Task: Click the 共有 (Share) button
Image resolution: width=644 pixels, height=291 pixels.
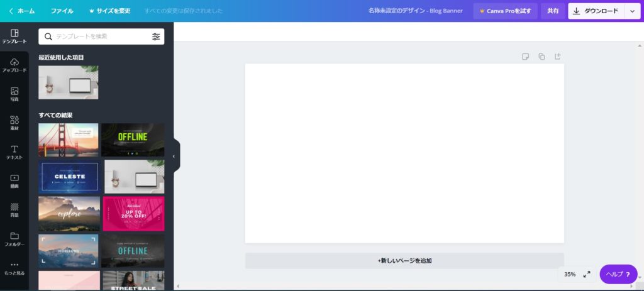Action: point(553,11)
